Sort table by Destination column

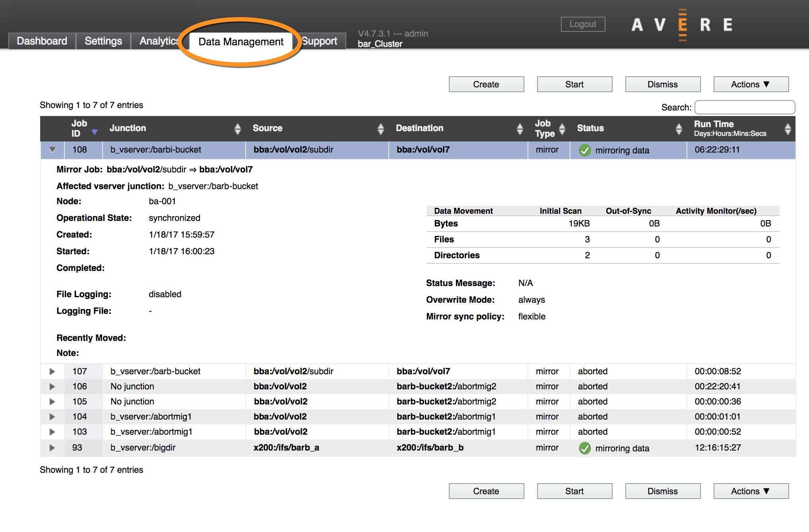520,129
